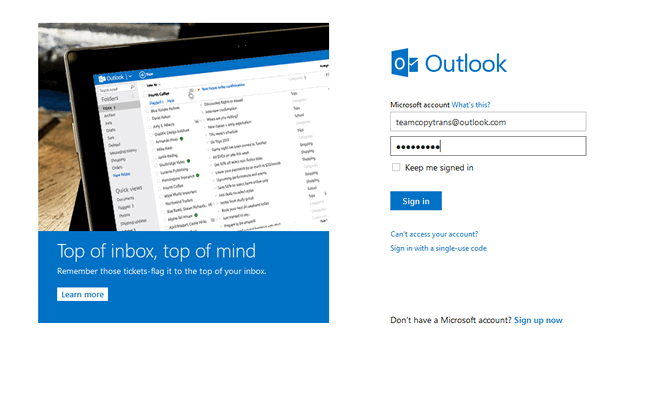649x393 pixels.
Task: Click the Outlook wordmark text
Action: (466, 63)
